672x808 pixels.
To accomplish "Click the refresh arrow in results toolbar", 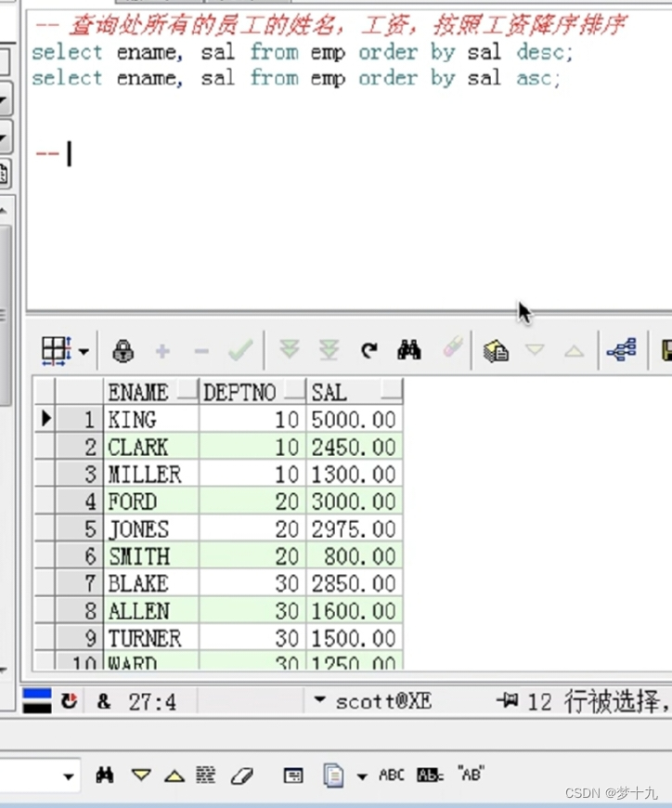I will click(x=368, y=350).
